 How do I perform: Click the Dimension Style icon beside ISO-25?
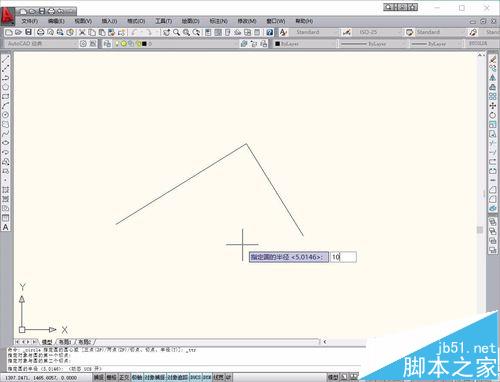click(x=347, y=32)
